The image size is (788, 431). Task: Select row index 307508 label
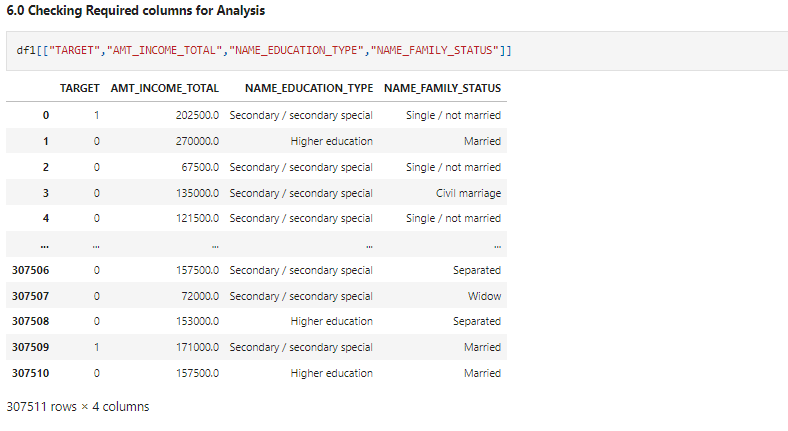pyautogui.click(x=31, y=321)
